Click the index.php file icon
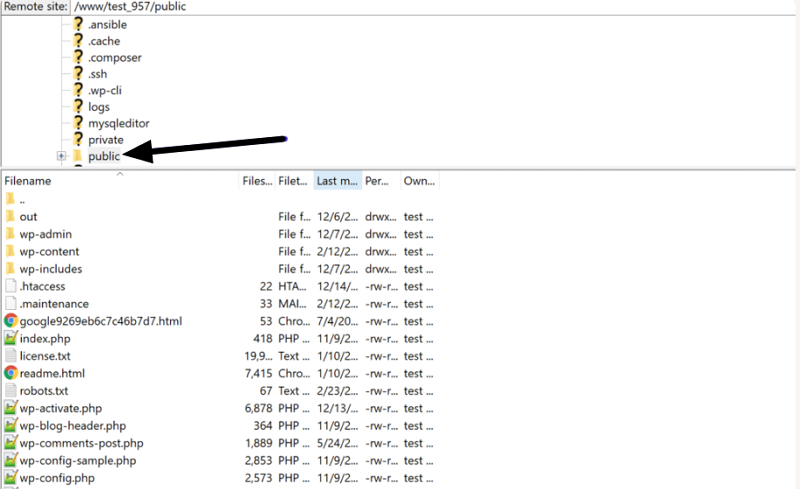 click(x=11, y=339)
